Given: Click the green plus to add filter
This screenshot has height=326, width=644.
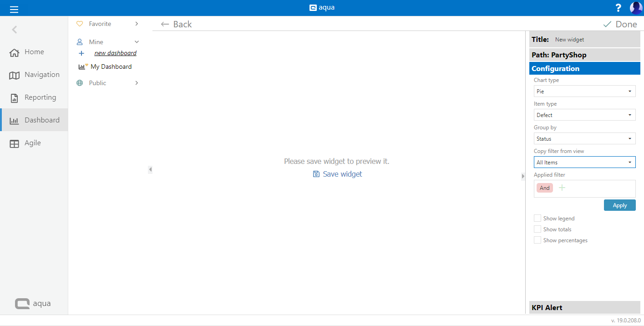Looking at the screenshot, I should pos(562,188).
